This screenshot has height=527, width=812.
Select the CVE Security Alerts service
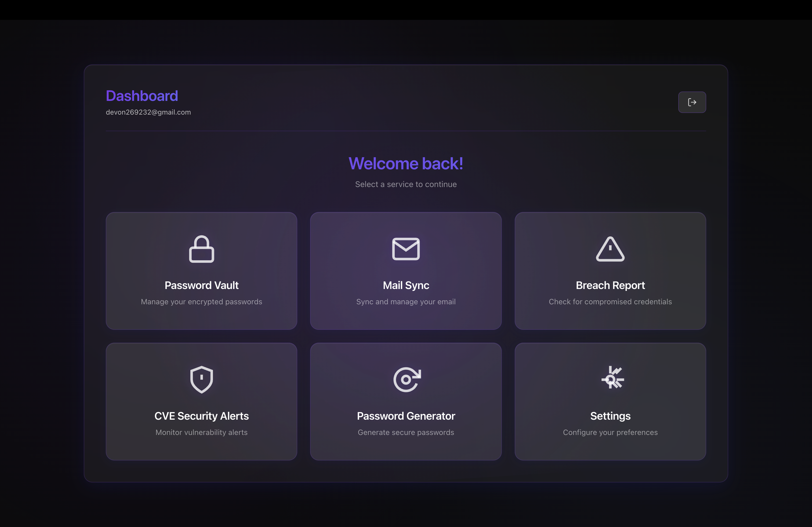201,401
